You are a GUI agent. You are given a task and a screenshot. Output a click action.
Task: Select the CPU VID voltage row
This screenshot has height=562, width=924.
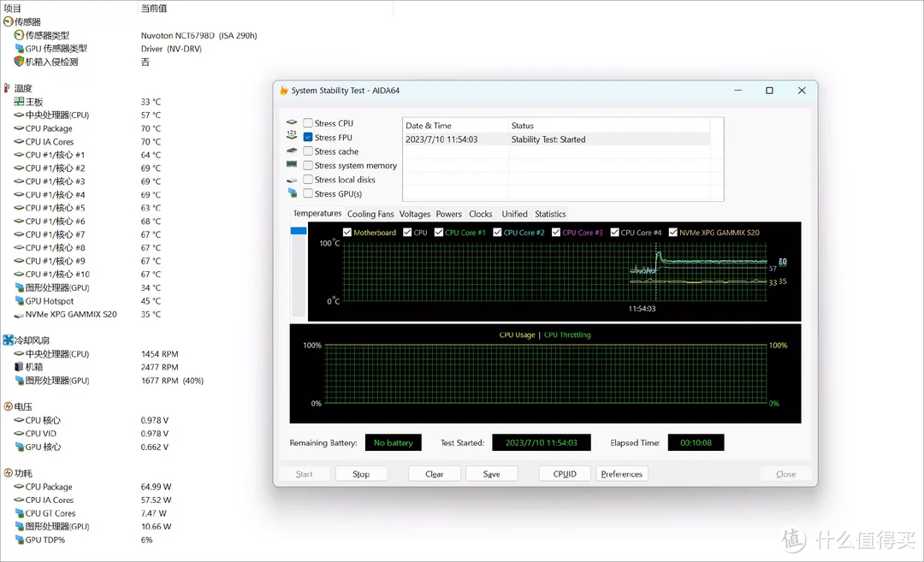tap(92, 434)
